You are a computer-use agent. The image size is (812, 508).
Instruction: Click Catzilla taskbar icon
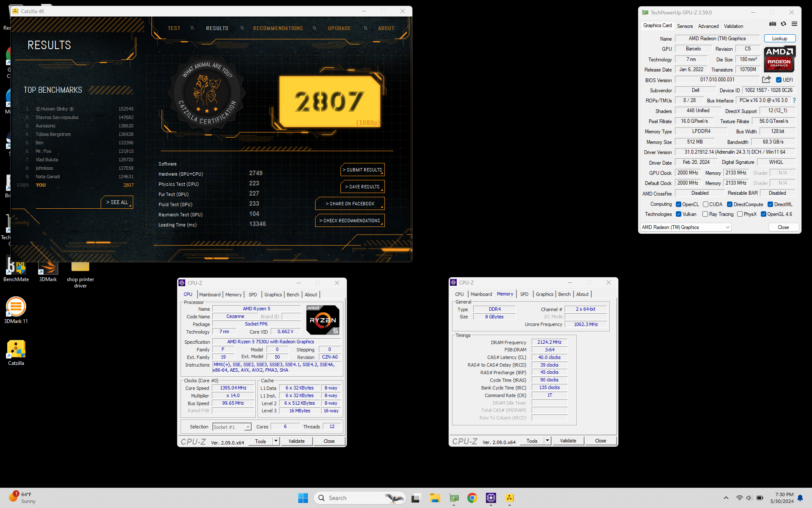510,498
